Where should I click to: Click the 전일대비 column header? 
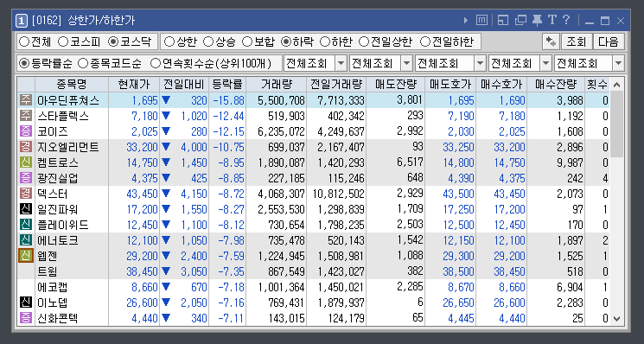coord(184,85)
